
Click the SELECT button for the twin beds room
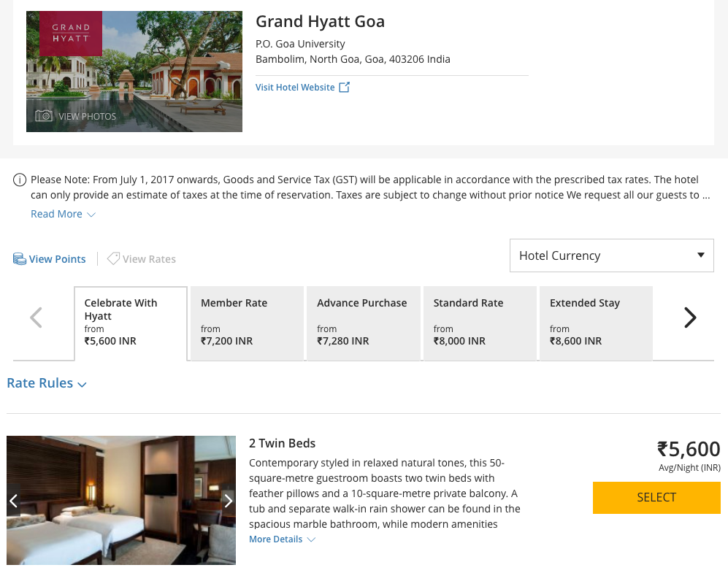point(656,498)
